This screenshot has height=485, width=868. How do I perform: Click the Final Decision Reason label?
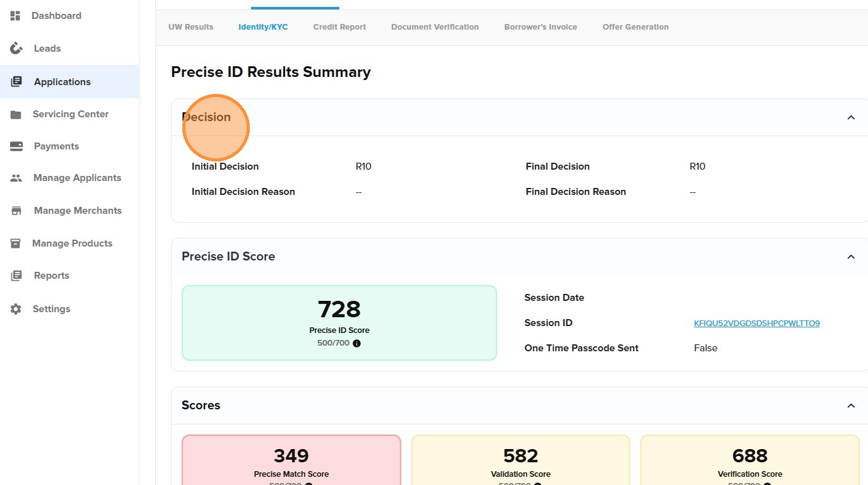click(576, 192)
